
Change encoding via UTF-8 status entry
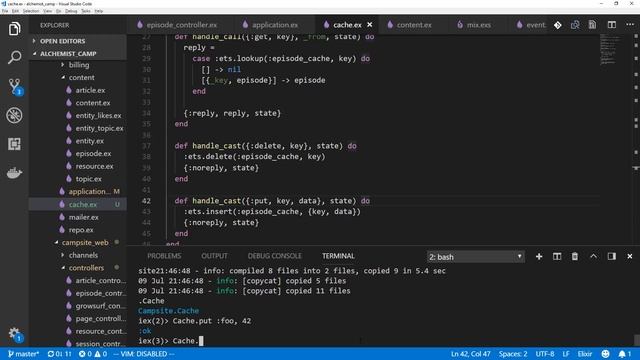click(544, 354)
